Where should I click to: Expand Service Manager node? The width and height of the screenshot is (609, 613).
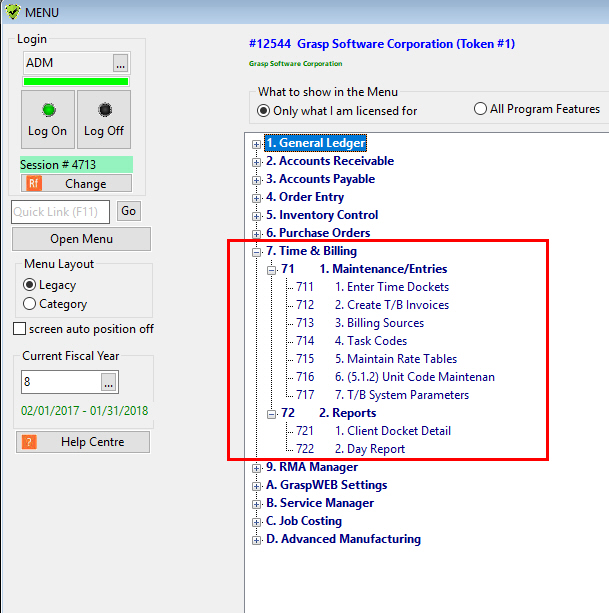[256, 504]
